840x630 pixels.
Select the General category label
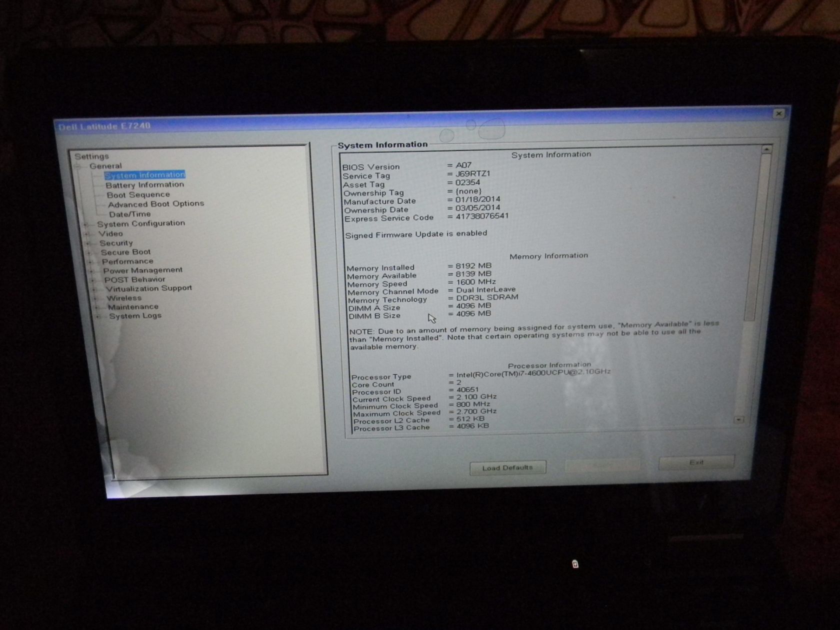click(x=105, y=166)
